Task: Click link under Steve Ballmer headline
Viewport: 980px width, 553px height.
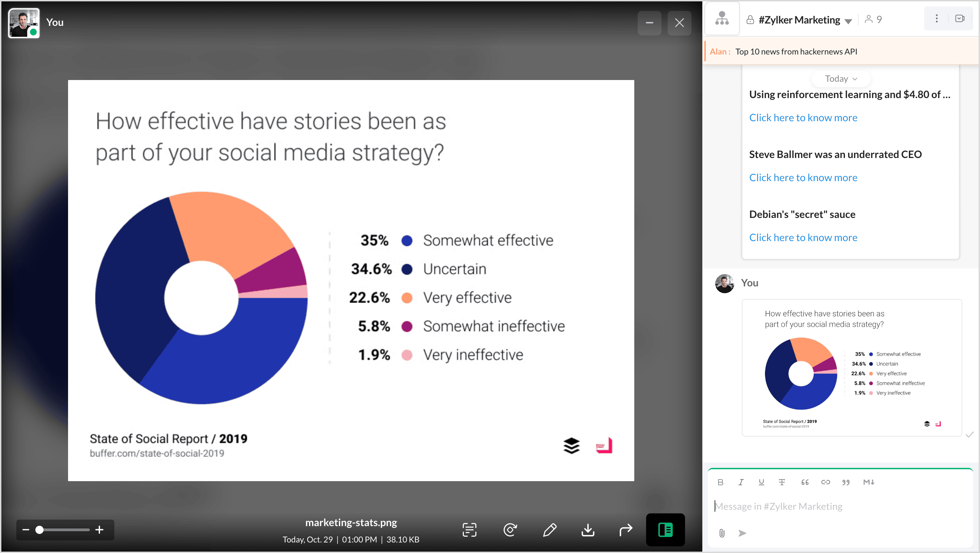Action: point(803,177)
